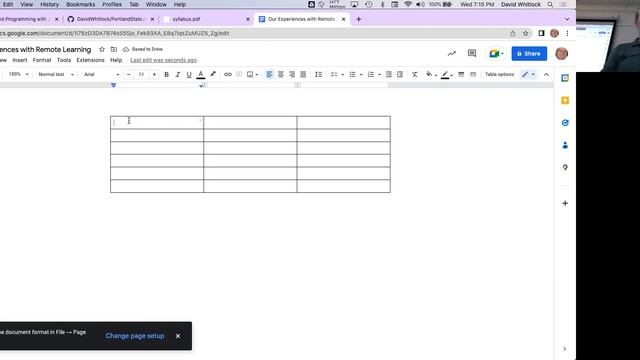This screenshot has width=640, height=360.
Task: Switch to the syllabus.pdf tab
Action: click(206, 19)
